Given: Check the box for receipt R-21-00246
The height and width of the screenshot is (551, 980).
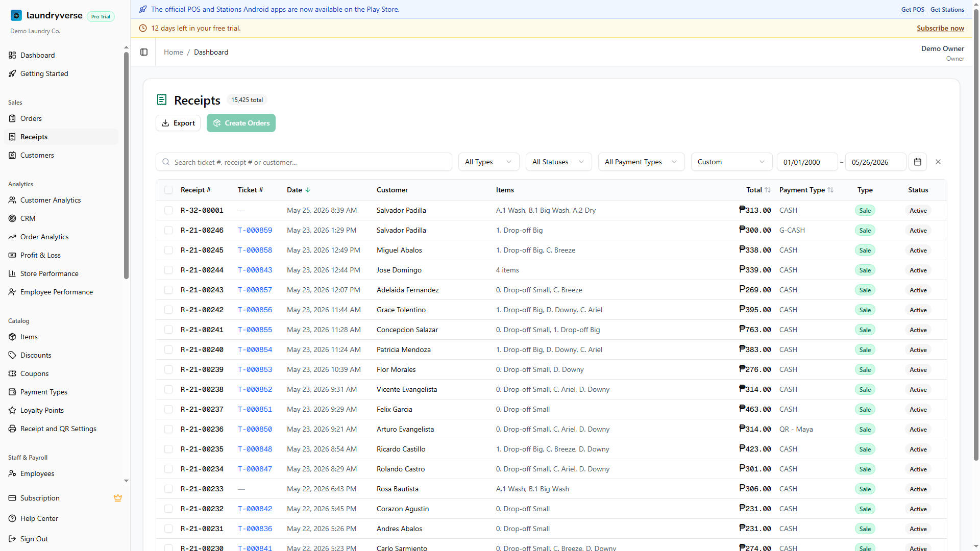Looking at the screenshot, I should pyautogui.click(x=168, y=230).
